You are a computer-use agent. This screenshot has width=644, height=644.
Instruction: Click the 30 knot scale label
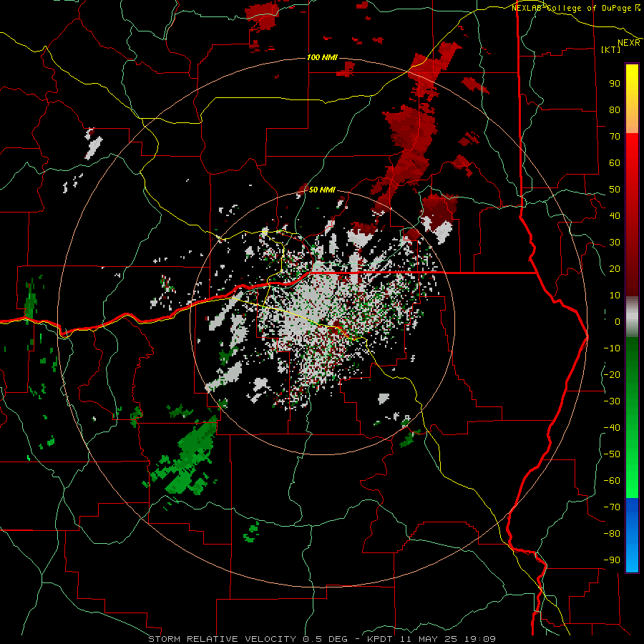[615, 243]
